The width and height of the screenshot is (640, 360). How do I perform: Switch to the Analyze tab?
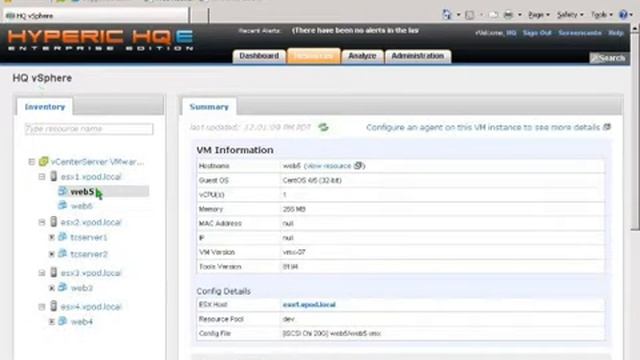coord(362,56)
